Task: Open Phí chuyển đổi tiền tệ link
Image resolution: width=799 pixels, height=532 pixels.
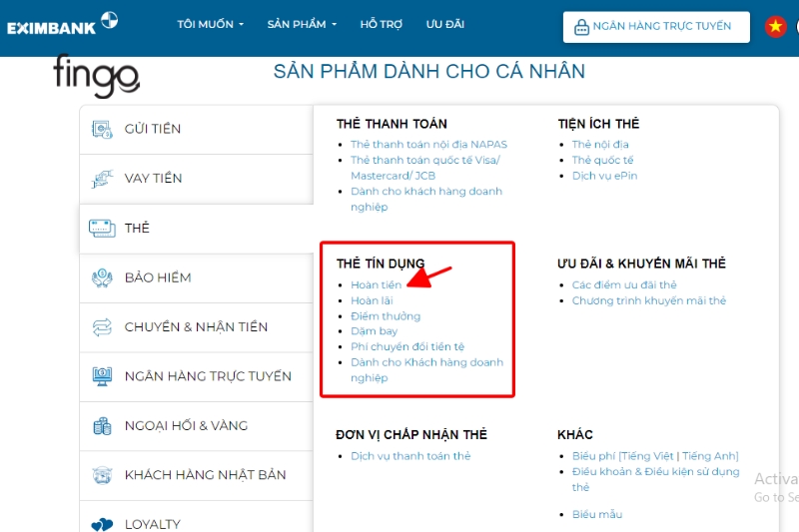Action: [407, 346]
